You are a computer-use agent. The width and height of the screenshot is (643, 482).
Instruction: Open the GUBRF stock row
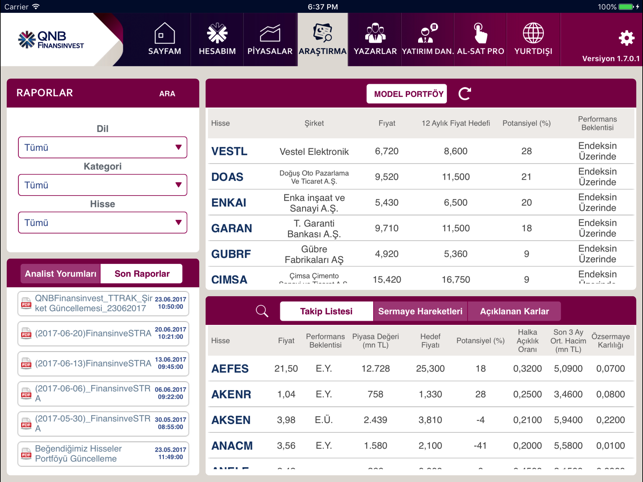(x=421, y=254)
